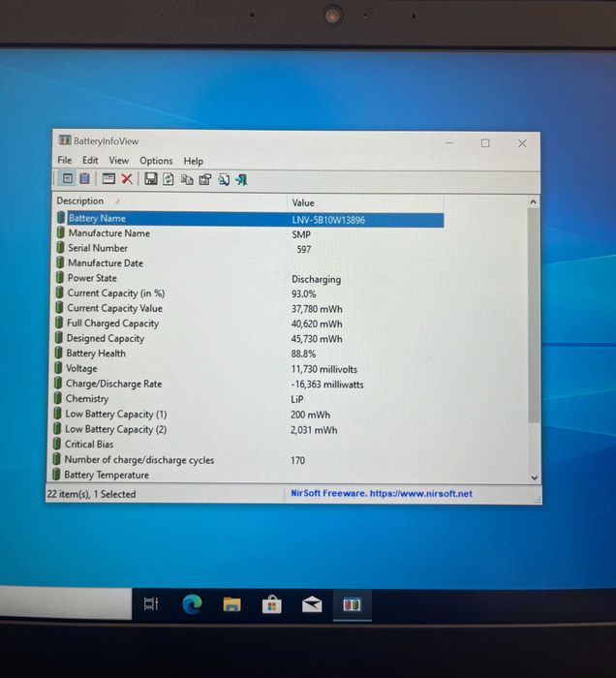The image size is (616, 678).
Task: Select the Full Charged Capacity row
Action: tap(249, 324)
